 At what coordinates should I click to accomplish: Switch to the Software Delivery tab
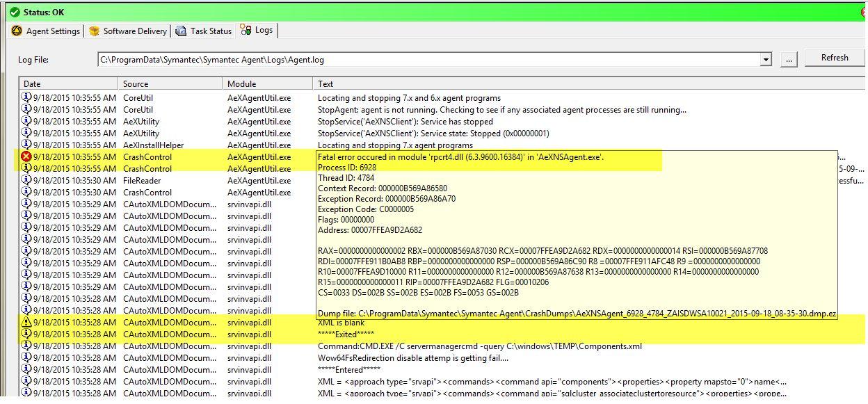tap(135, 31)
